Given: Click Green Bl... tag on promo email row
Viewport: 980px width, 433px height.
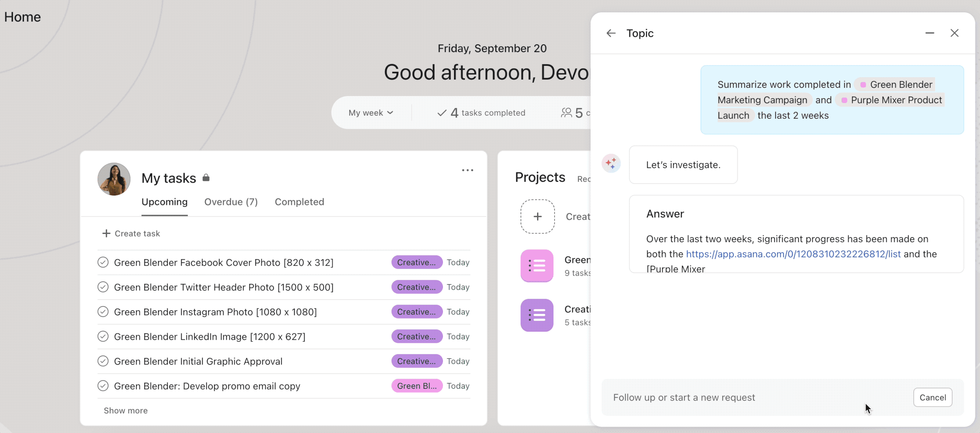Looking at the screenshot, I should [x=417, y=386].
